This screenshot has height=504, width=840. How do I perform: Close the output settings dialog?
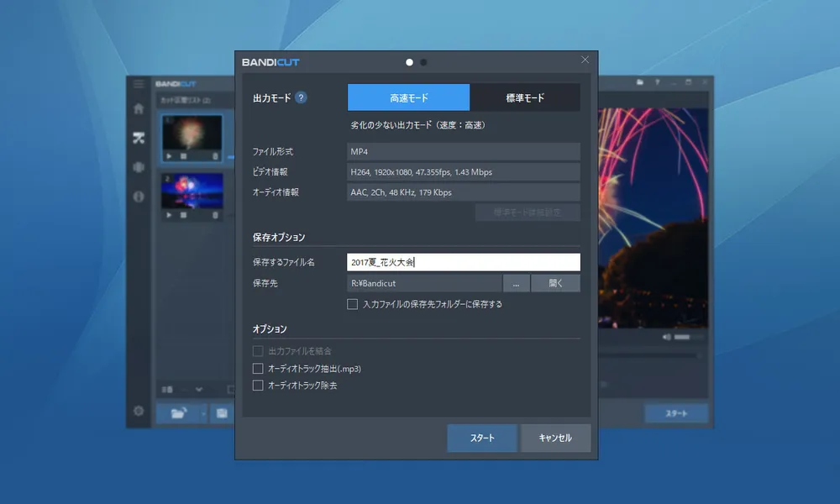[x=585, y=60]
